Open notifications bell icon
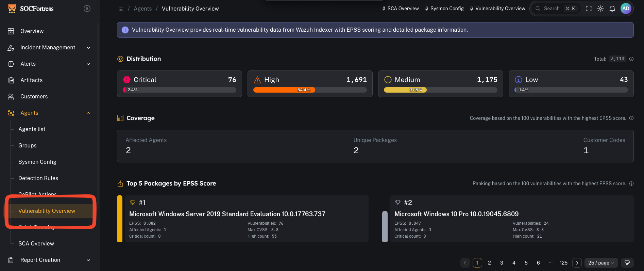 612,9
